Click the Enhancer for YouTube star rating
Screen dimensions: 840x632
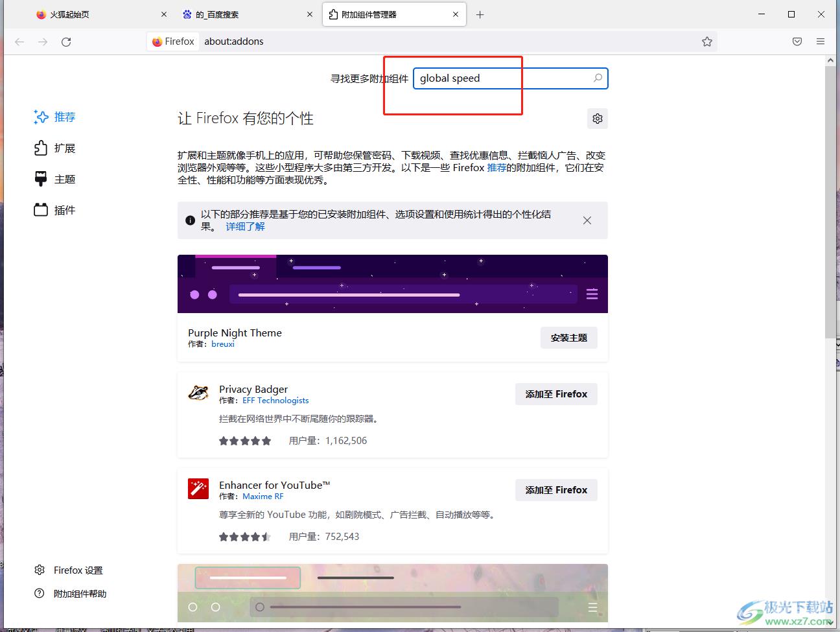click(x=245, y=537)
